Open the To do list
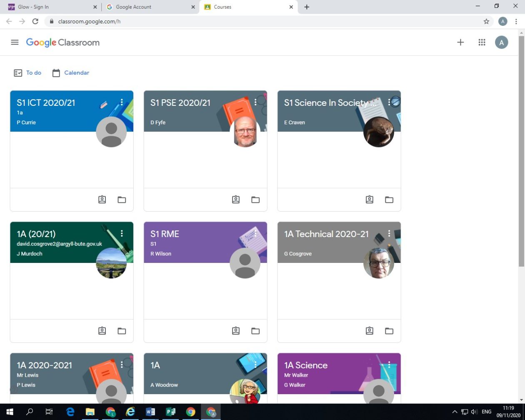This screenshot has height=420, width=525. [x=27, y=73]
